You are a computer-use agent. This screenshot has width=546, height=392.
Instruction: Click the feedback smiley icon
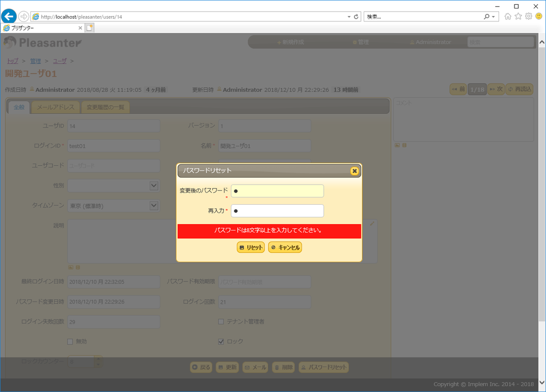[x=539, y=17]
